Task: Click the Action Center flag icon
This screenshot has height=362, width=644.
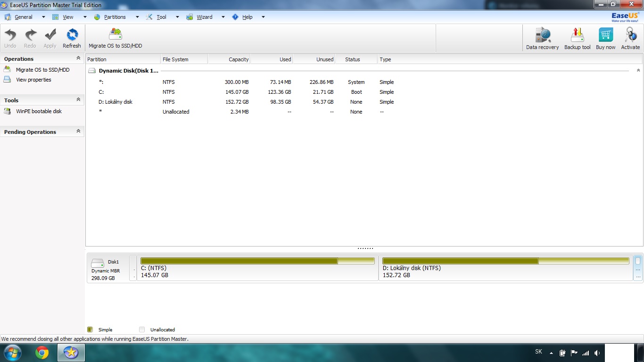Action: (574, 353)
